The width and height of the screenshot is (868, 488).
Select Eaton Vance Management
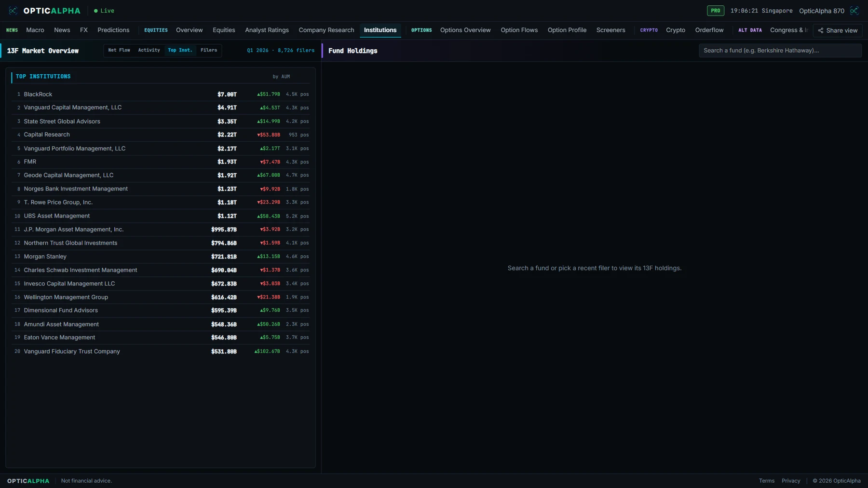coord(161,337)
